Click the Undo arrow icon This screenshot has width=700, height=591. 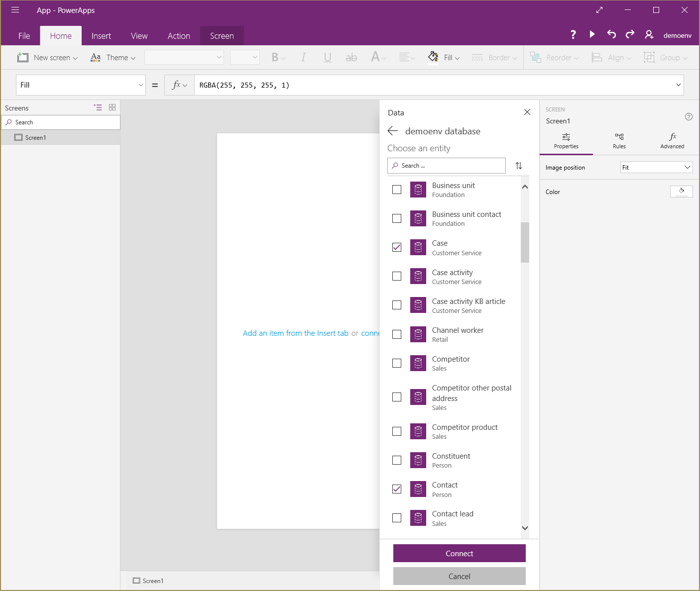point(611,34)
